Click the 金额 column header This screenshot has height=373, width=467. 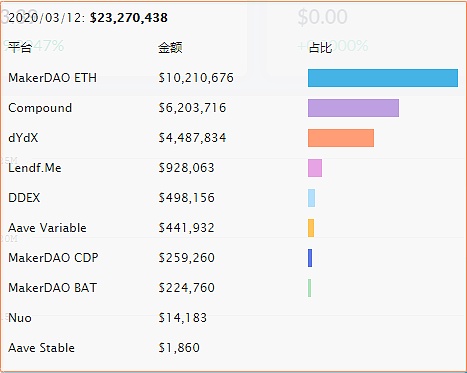(170, 48)
